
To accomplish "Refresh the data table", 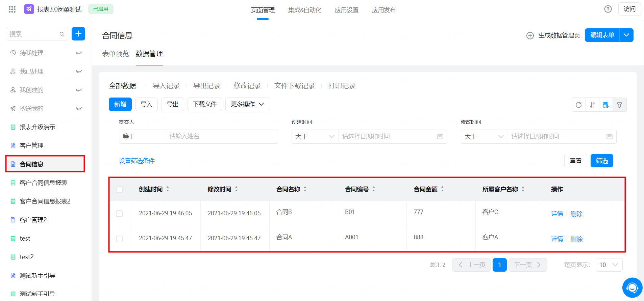I will (579, 105).
